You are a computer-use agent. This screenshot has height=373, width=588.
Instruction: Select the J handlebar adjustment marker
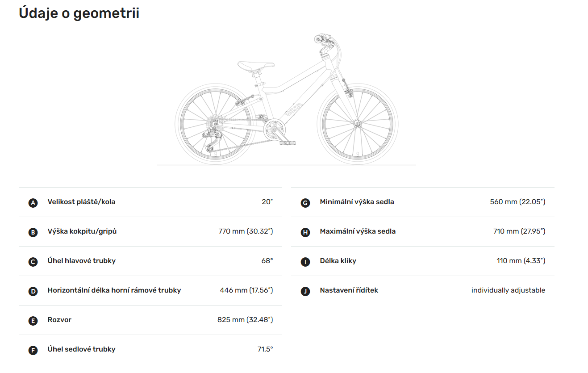[305, 291]
